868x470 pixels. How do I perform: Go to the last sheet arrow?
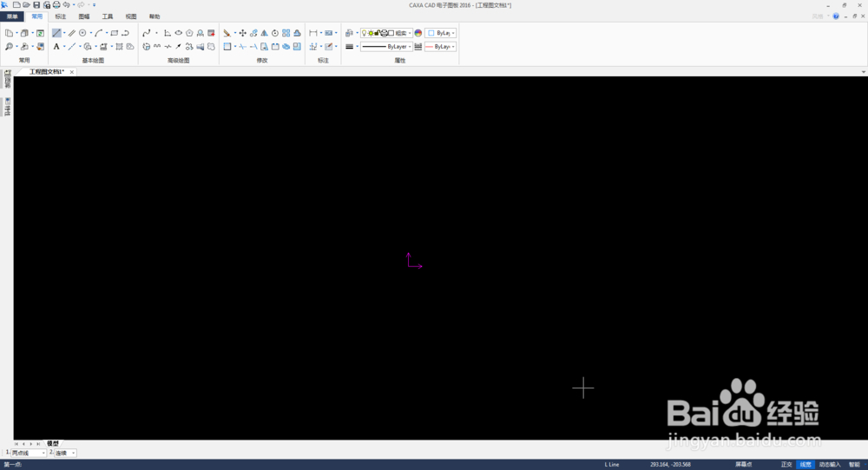[38, 444]
